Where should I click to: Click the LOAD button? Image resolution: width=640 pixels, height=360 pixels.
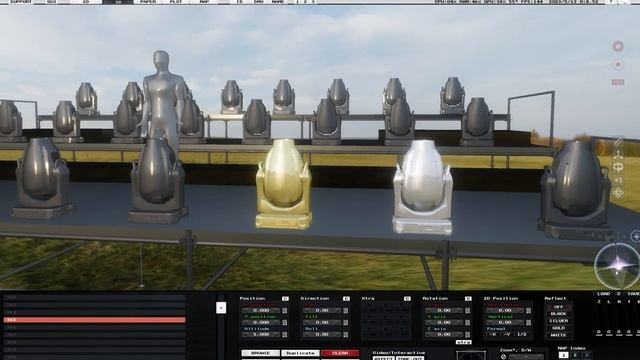pyautogui.click(x=604, y=294)
